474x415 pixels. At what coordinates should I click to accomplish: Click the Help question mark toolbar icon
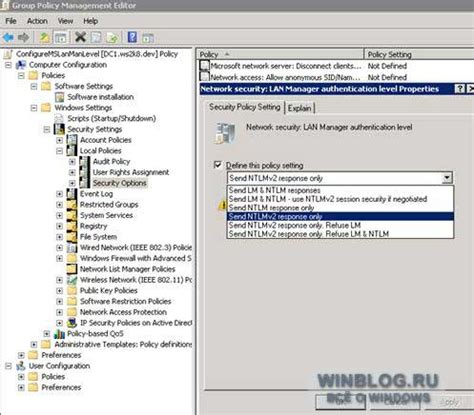[x=132, y=37]
